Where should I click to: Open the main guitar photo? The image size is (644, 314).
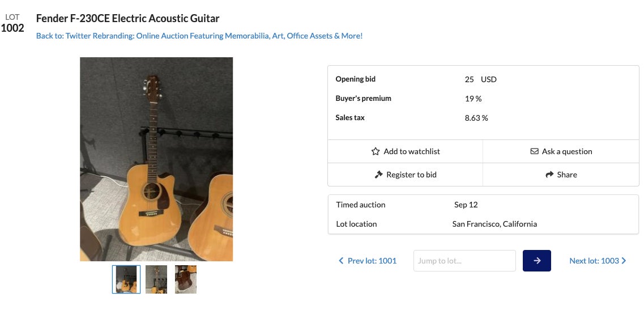[156, 159]
